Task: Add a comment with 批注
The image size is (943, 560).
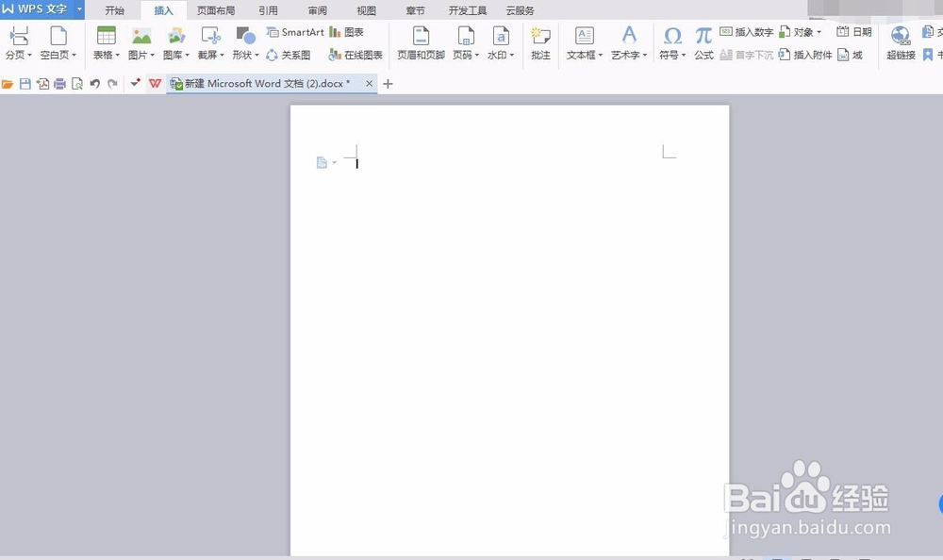Action: (x=540, y=42)
